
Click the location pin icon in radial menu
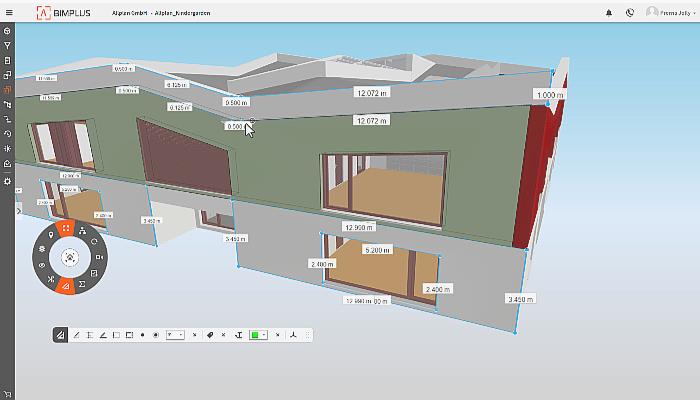coord(50,236)
